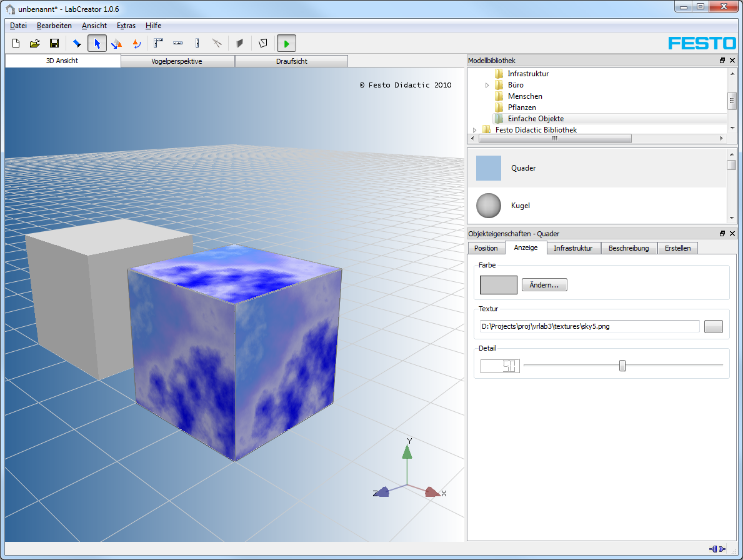This screenshot has height=560, width=743.
Task: Close the Modellbibliothek panel
Action: (732, 61)
